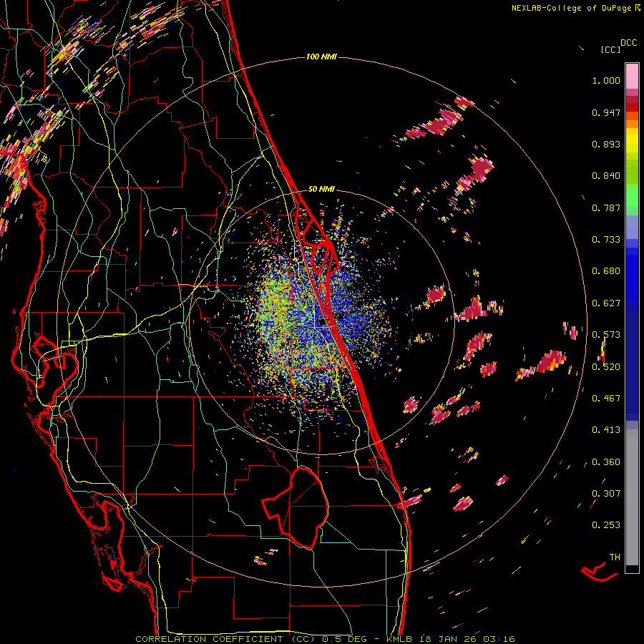Screen dimensions: 644x644
Task: Click the 0.573 legend value
Action: [x=606, y=335]
